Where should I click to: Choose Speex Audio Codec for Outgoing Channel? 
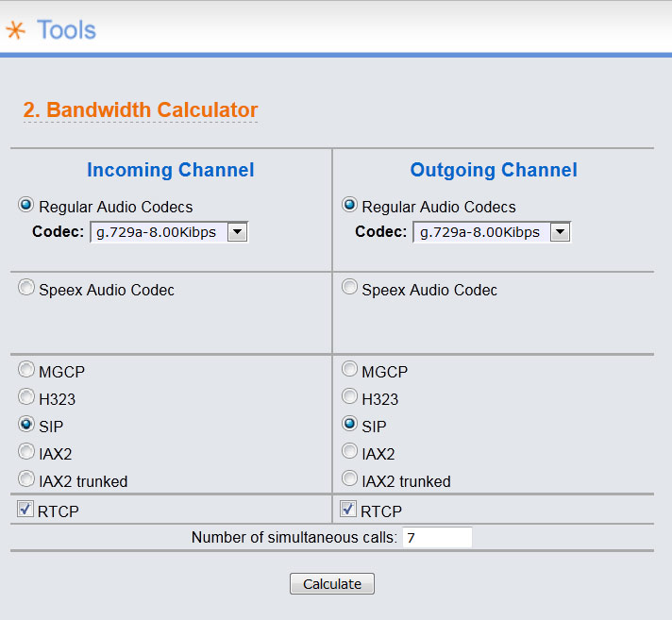point(350,288)
